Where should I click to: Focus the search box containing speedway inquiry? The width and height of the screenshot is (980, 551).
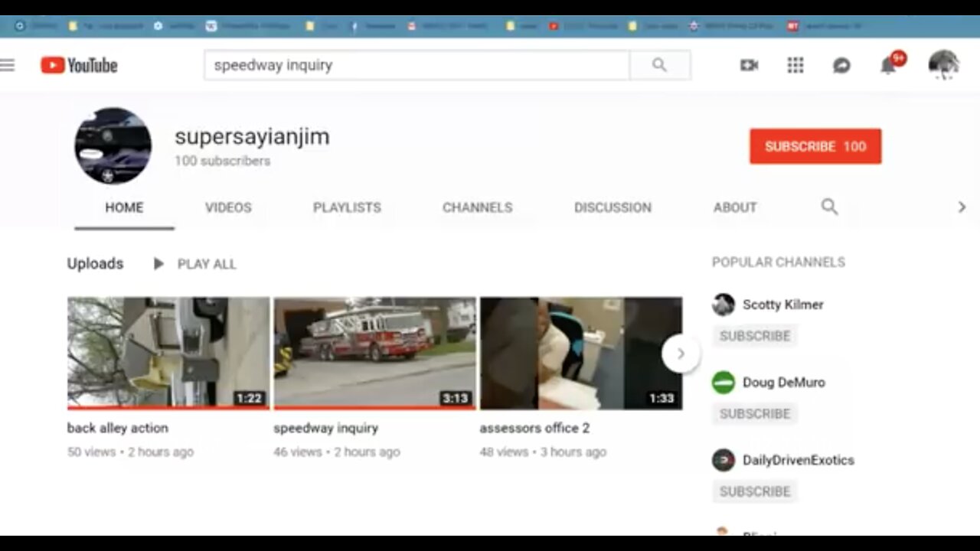tap(416, 65)
